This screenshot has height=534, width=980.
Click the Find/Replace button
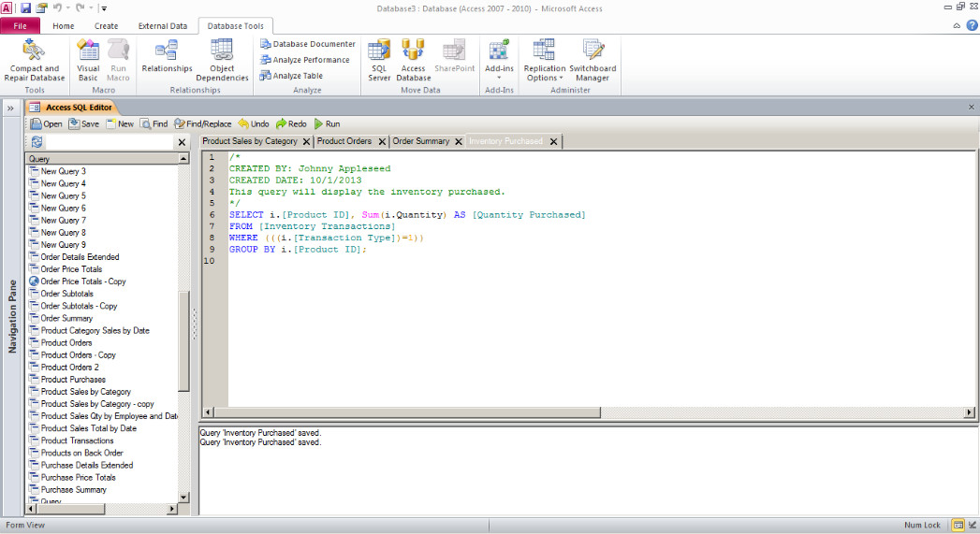(x=202, y=123)
